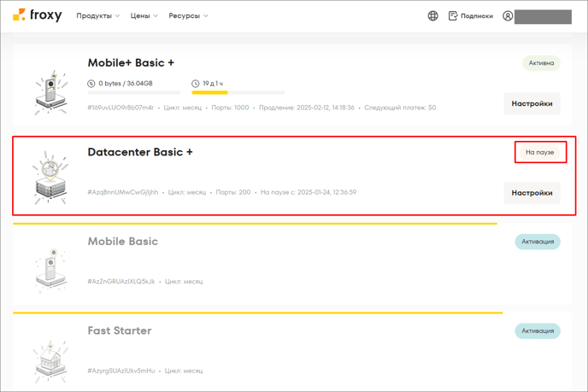Click the Активна status badge

point(541,63)
